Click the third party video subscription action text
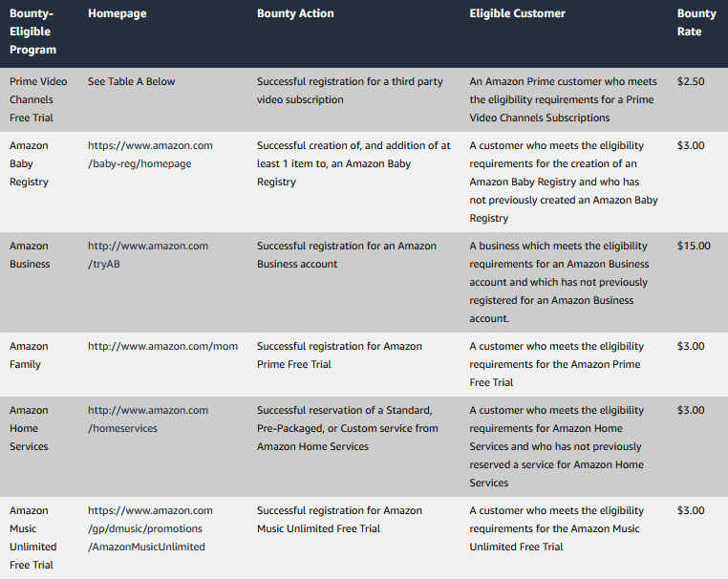728x580 pixels. click(350, 91)
